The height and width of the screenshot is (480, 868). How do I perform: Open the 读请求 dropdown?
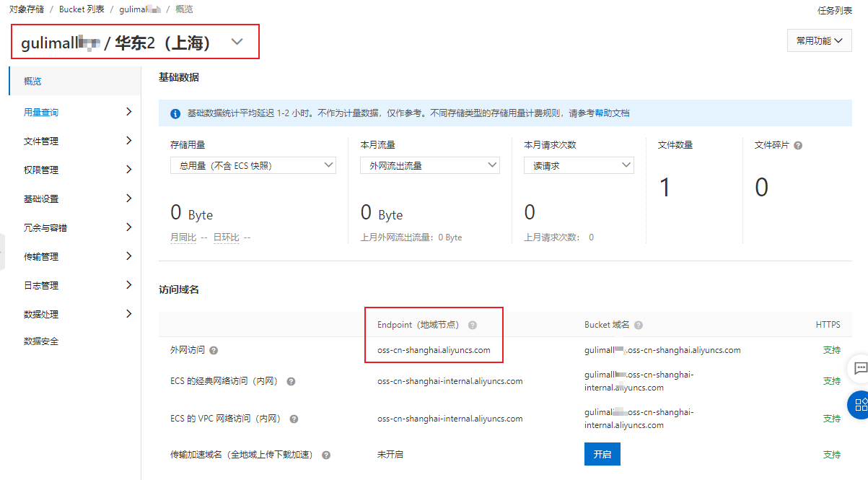pyautogui.click(x=579, y=165)
